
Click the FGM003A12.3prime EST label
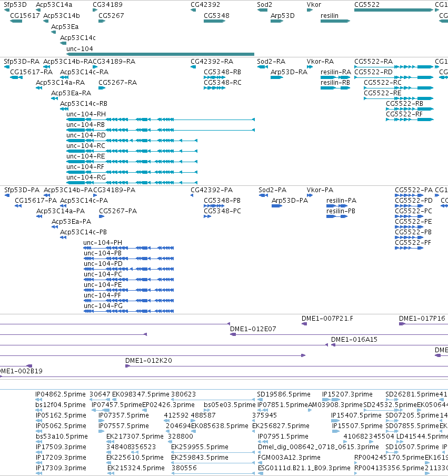click(289, 457)
